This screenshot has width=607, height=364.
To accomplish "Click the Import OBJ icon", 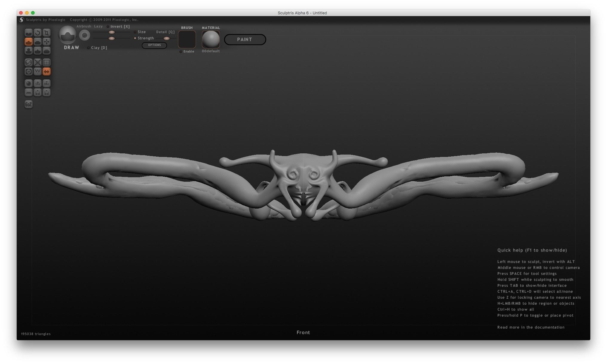I will (38, 83).
